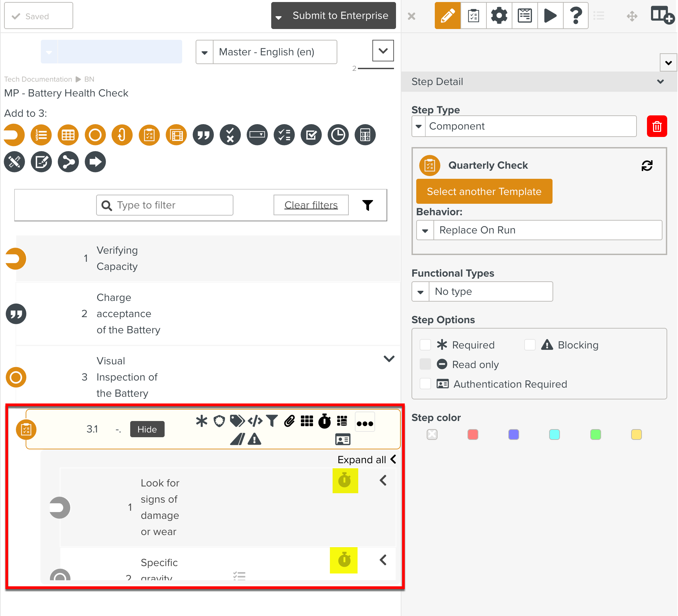Click the refresh icon next to Quarterly Check
The width and height of the screenshot is (678, 616).
647,166
